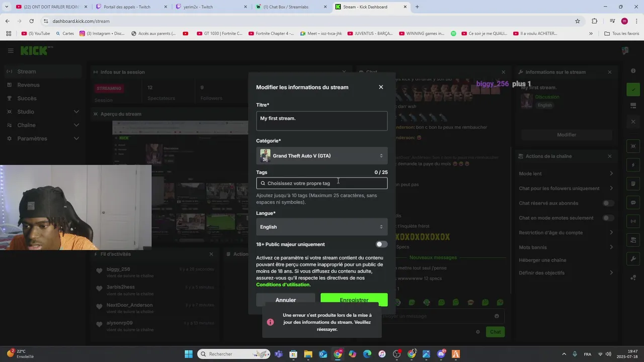This screenshot has height=362, width=644.
Task: Go to Stream in the Kick sidebar
Action: pyautogui.click(x=42, y=71)
